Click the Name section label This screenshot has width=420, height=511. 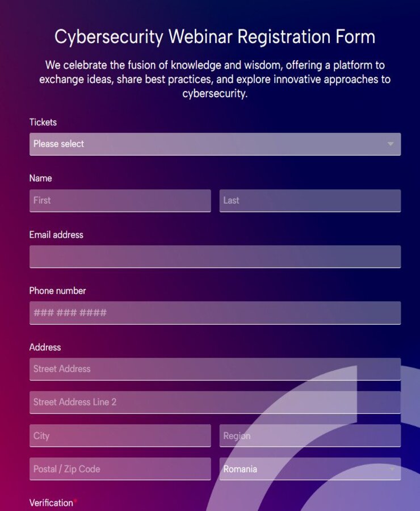40,178
